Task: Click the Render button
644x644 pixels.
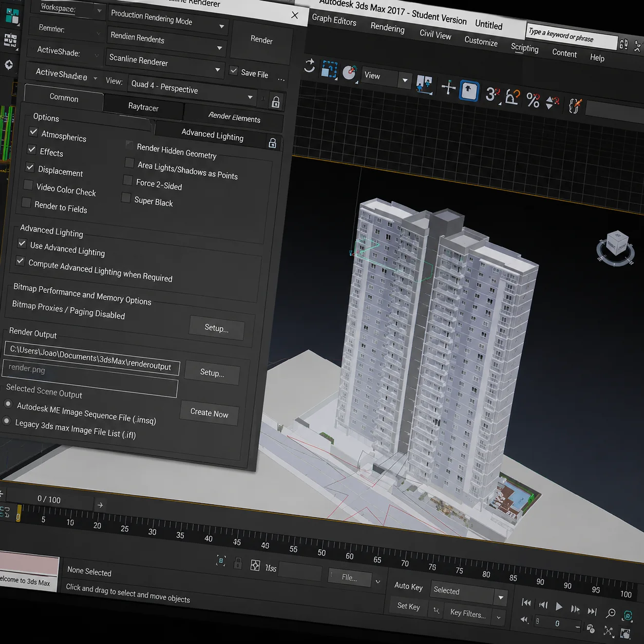Action: point(261,40)
